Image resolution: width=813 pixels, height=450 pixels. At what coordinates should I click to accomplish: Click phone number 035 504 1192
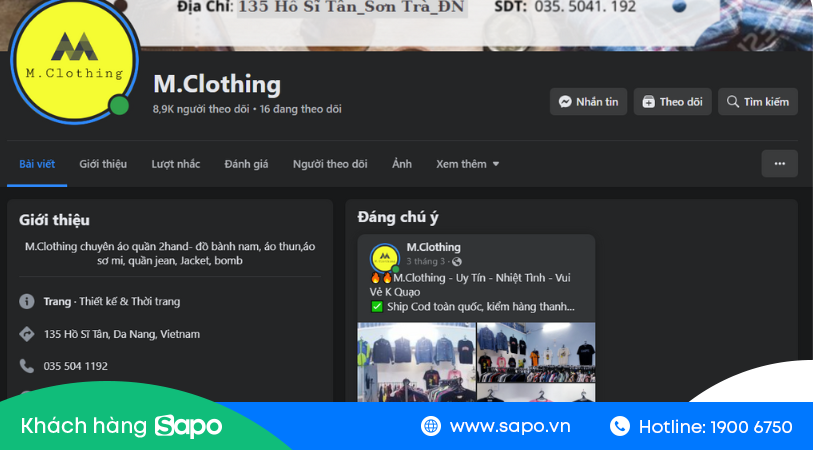pos(76,366)
